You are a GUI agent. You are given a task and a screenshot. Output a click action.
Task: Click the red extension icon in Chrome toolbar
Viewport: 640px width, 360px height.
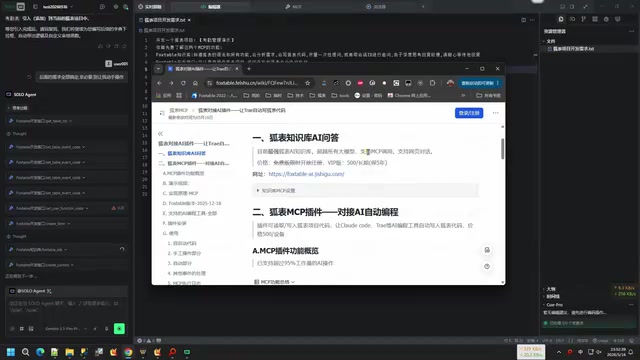pos(360,83)
